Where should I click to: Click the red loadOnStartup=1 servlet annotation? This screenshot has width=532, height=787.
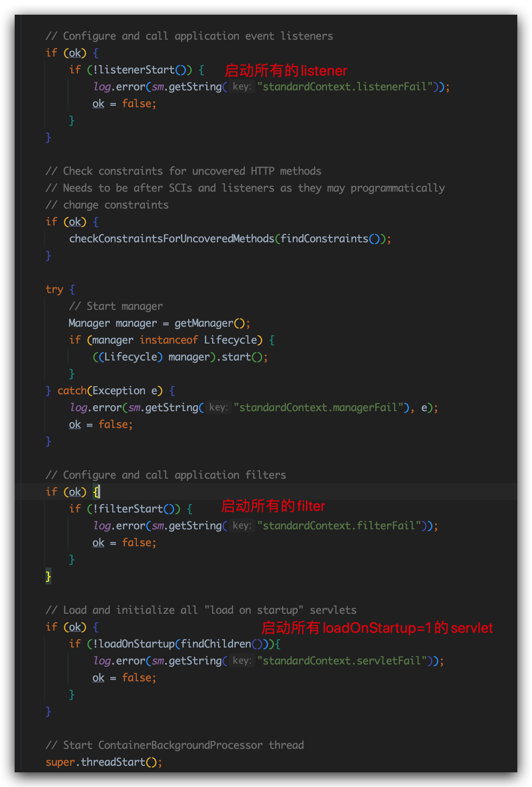tap(376, 628)
